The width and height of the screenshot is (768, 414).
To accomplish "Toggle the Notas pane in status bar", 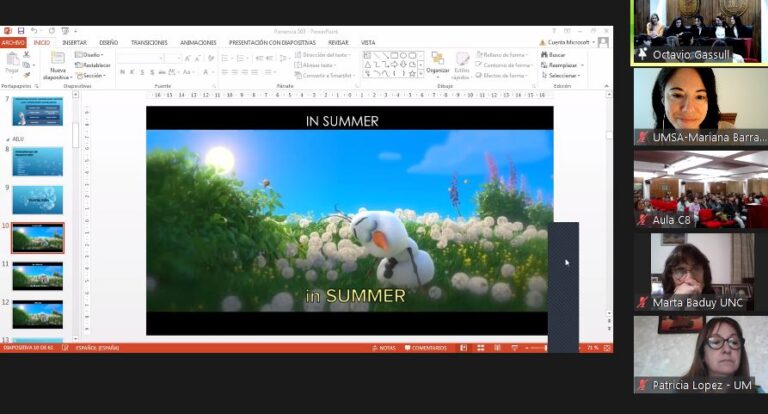I will click(x=384, y=348).
